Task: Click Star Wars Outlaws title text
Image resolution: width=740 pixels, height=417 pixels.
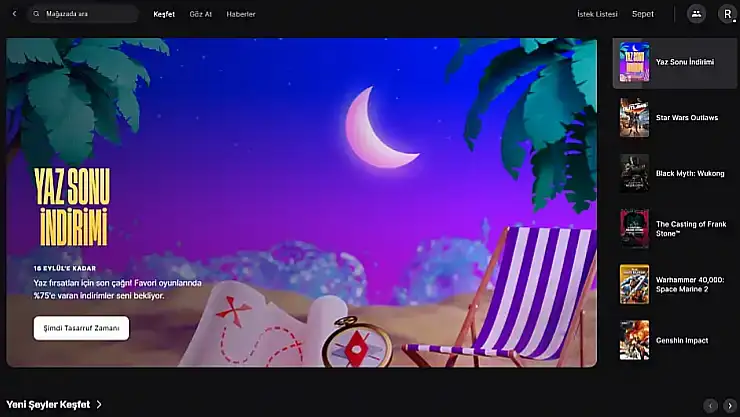Action: [x=687, y=117]
